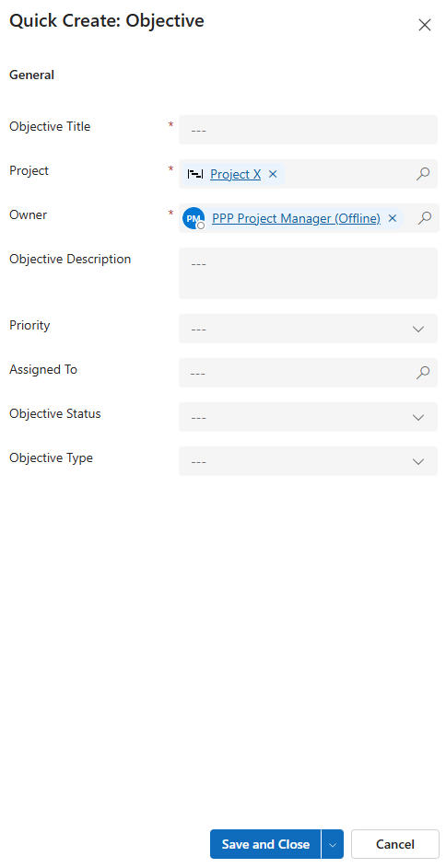The width and height of the screenshot is (446, 868).
Task: Click the PM owner avatar icon
Action: click(194, 219)
